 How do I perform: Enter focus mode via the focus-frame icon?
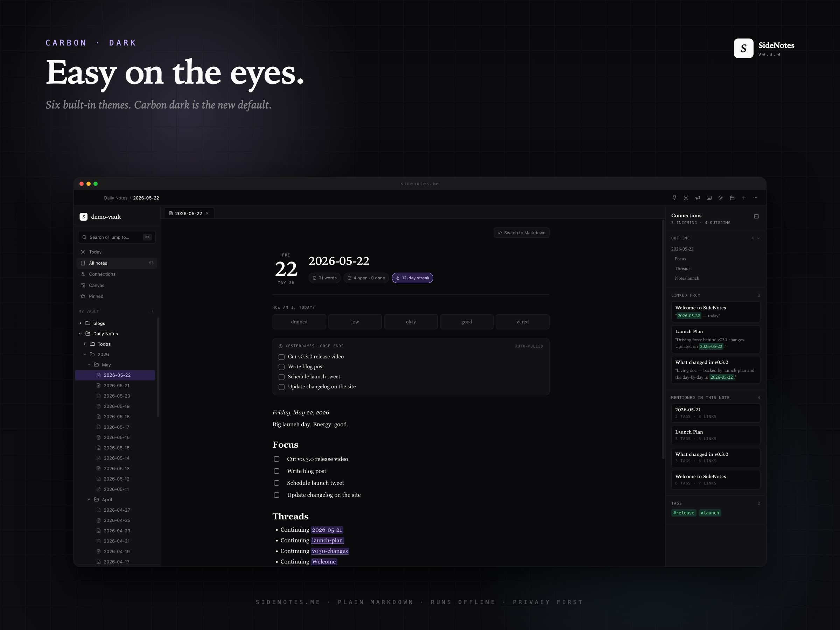coord(686,198)
